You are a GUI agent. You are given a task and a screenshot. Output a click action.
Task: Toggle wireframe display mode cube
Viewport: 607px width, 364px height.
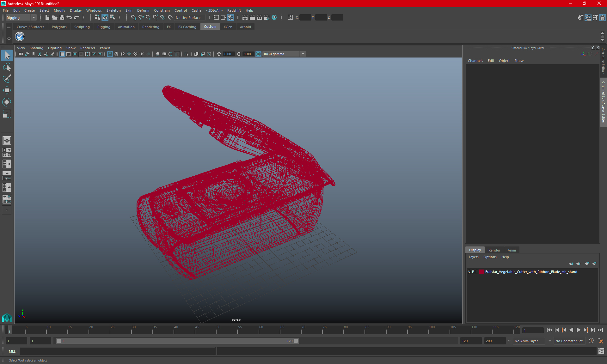pyautogui.click(x=110, y=54)
